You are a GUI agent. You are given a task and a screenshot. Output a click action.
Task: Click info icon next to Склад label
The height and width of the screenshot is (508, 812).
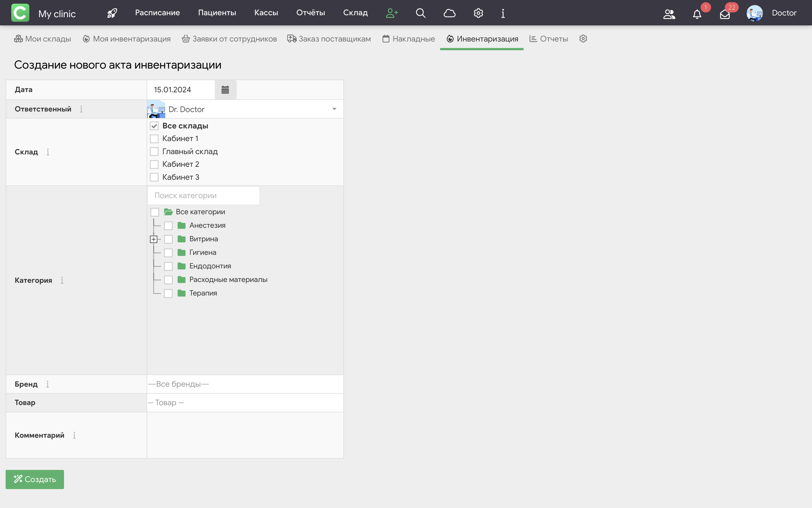[x=48, y=152]
